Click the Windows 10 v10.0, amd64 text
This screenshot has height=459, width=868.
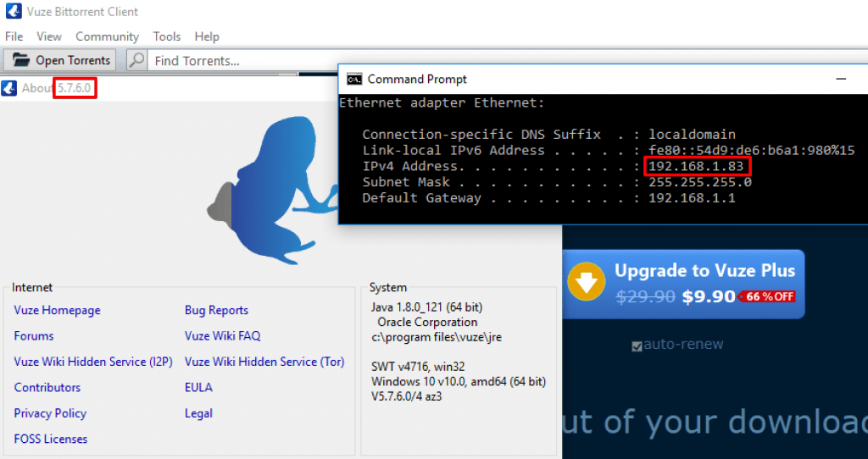click(459, 382)
